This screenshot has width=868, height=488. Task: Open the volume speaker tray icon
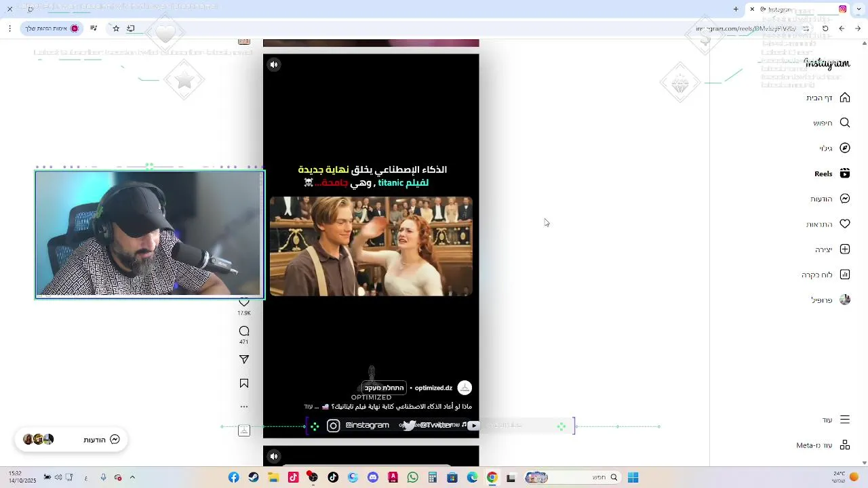[58, 478]
